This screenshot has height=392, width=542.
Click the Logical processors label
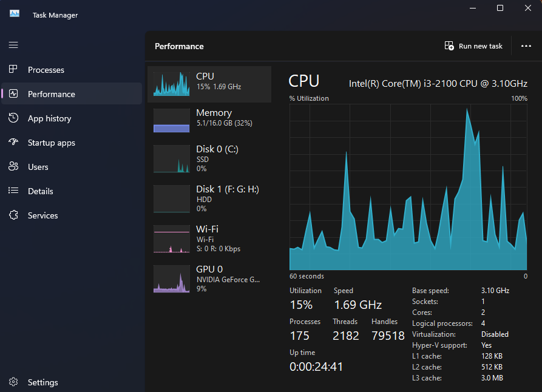tap(442, 323)
